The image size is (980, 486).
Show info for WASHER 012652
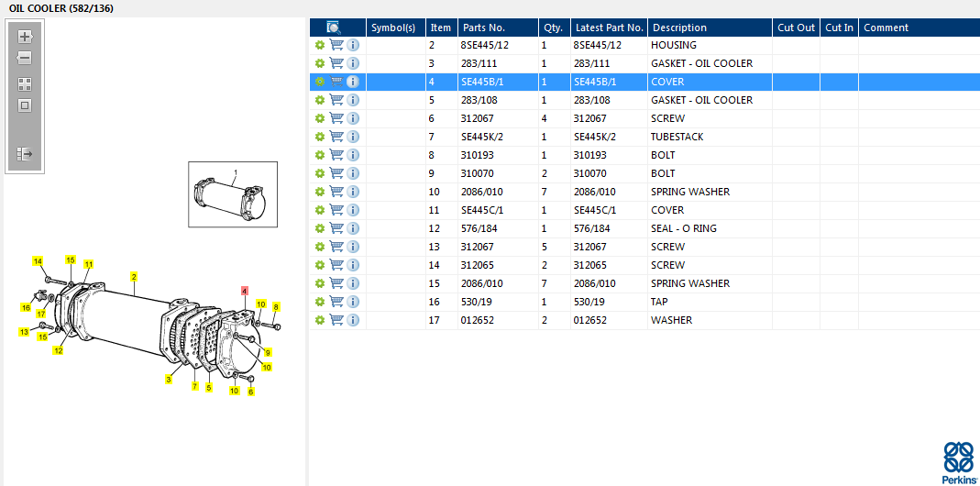click(353, 320)
